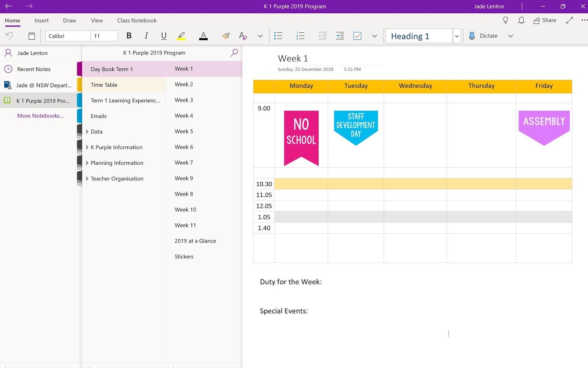
Task: Switch to the Insert ribbon tab
Action: click(41, 20)
